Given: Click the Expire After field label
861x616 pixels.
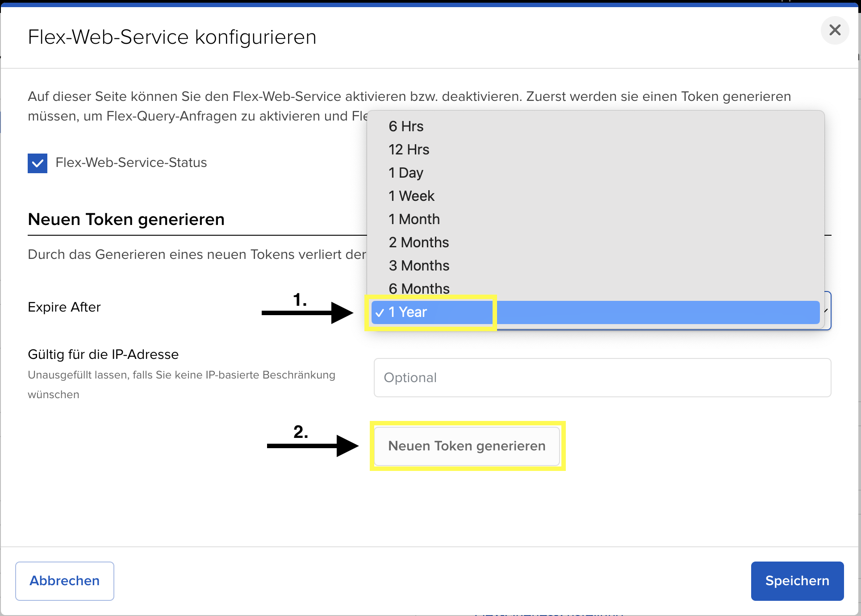Looking at the screenshot, I should point(64,307).
